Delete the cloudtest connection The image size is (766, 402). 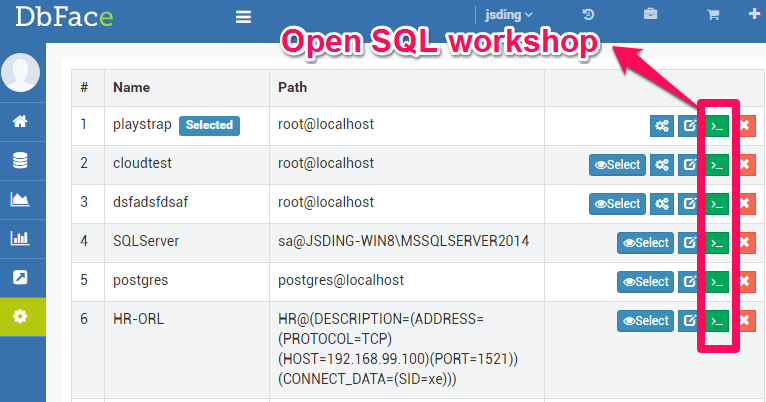tap(745, 165)
